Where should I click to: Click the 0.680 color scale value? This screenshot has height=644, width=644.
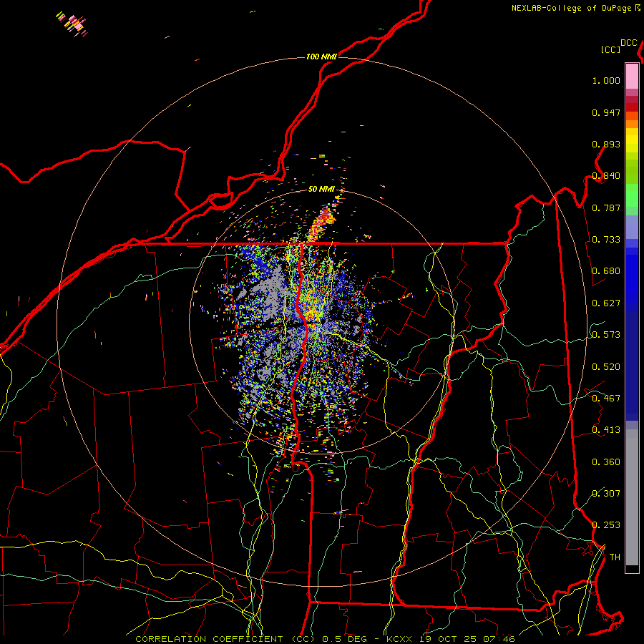pyautogui.click(x=606, y=271)
